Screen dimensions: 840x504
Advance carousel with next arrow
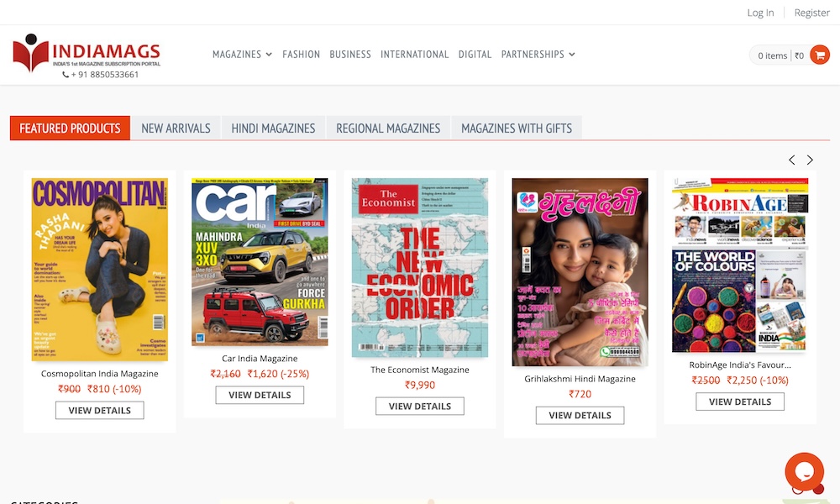(810, 160)
